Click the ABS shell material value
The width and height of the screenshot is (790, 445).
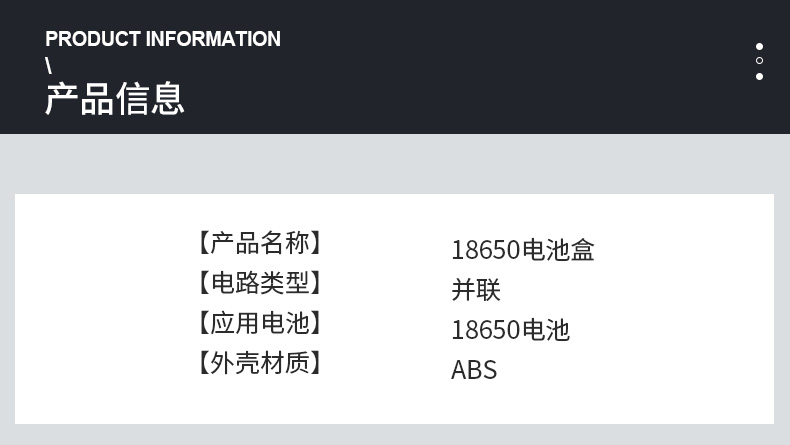coord(474,370)
